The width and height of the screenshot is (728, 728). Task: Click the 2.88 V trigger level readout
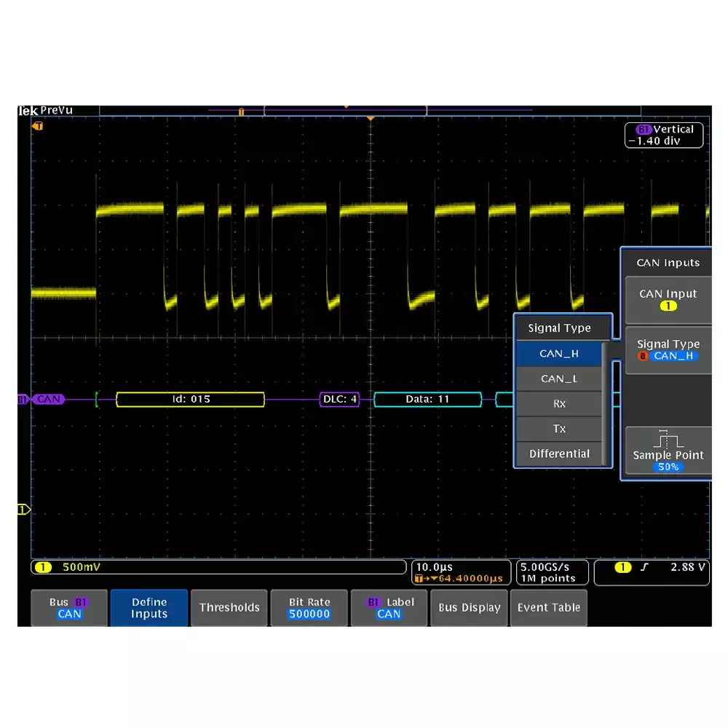tap(688, 567)
